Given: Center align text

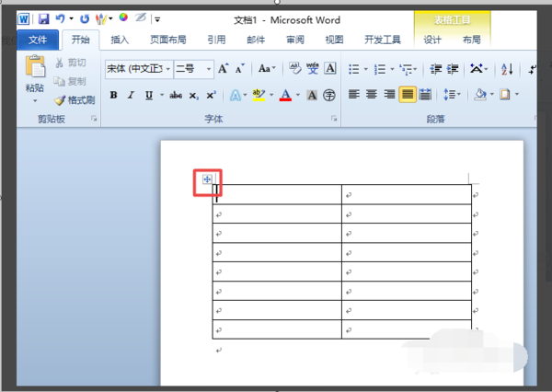Looking at the screenshot, I should 372,95.
